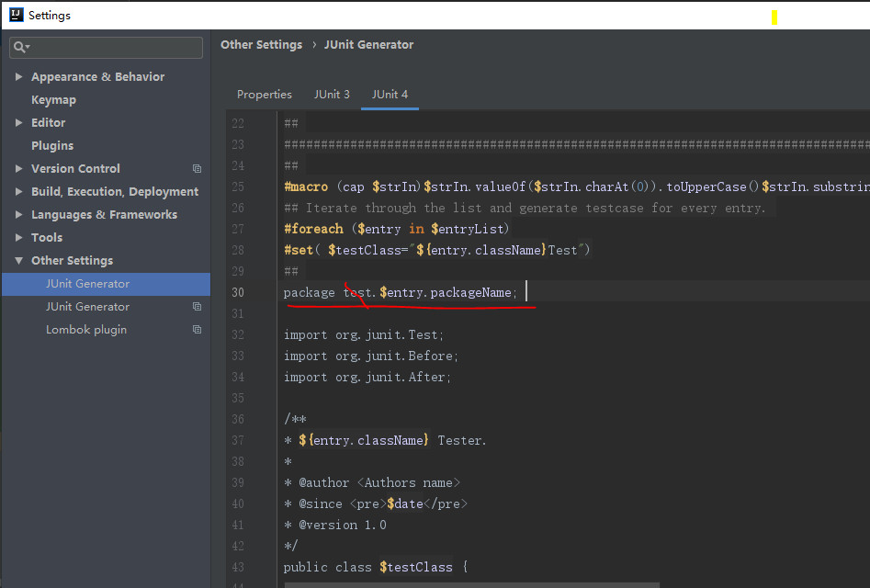The width and height of the screenshot is (870, 588).
Task: Expand the Languages & Frameworks arrow
Action: tap(19, 215)
